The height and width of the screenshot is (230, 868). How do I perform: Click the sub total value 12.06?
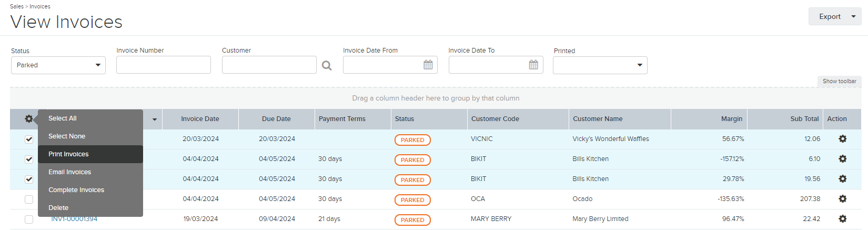(x=812, y=139)
